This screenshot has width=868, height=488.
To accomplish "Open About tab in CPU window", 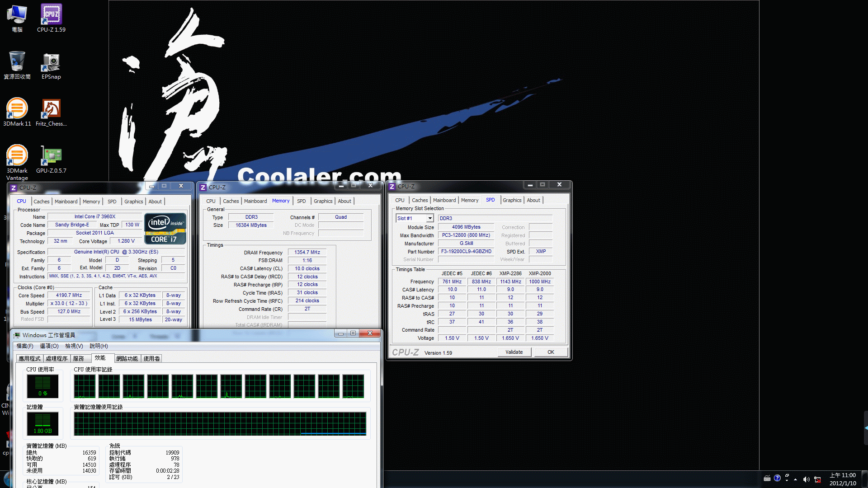I will (x=155, y=202).
